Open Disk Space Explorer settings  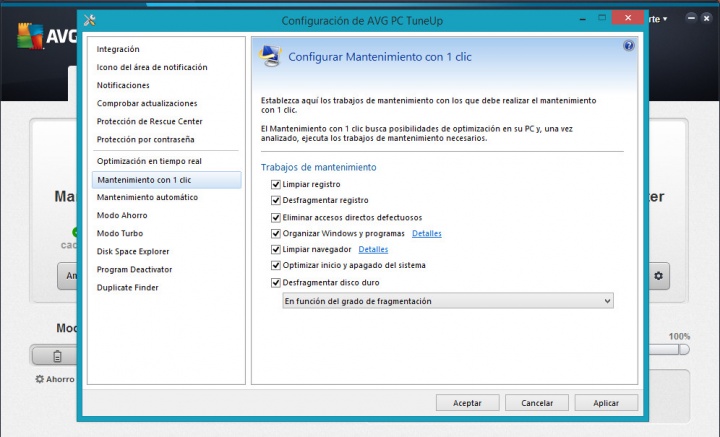click(x=133, y=252)
